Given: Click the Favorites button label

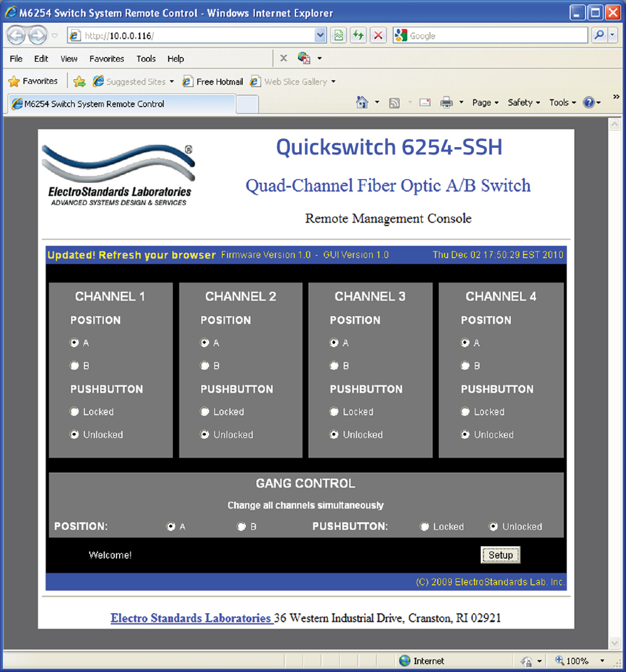Looking at the screenshot, I should click(x=40, y=81).
